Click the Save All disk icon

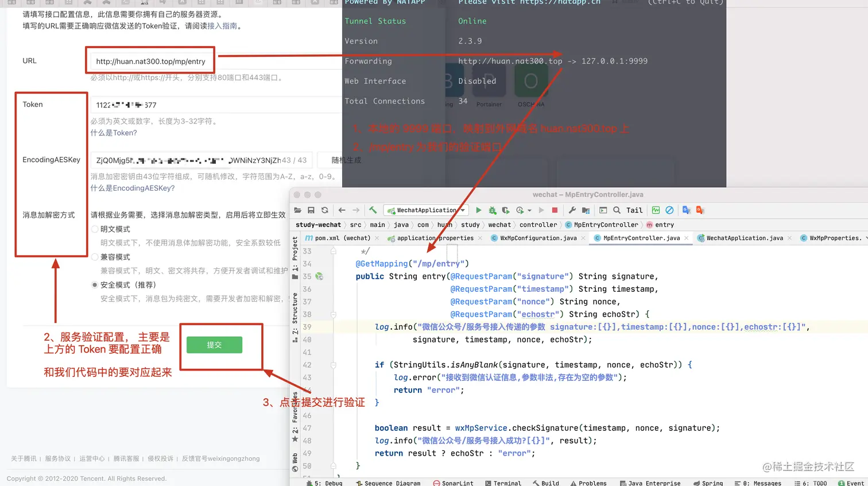coord(311,210)
